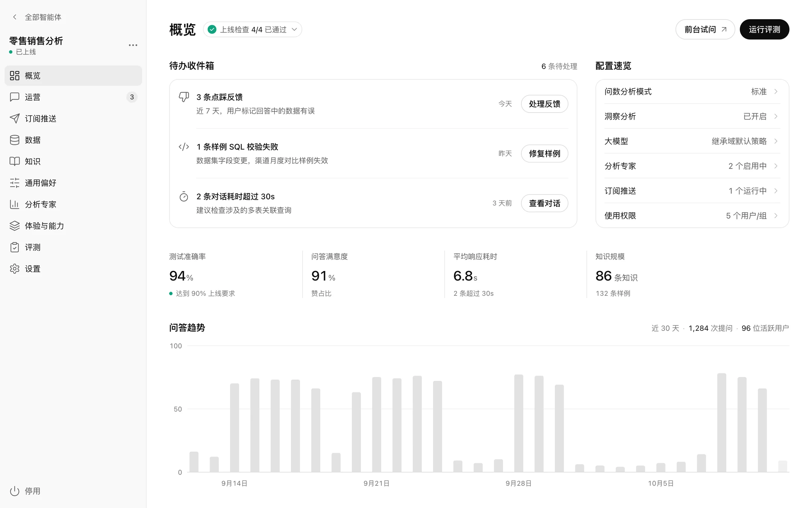Click the 停用 power icon

[15, 491]
